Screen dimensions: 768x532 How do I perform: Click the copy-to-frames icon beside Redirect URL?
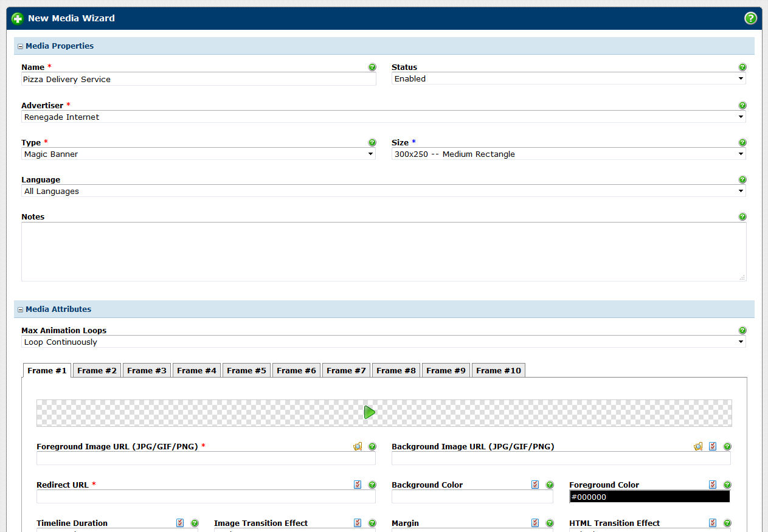point(358,485)
